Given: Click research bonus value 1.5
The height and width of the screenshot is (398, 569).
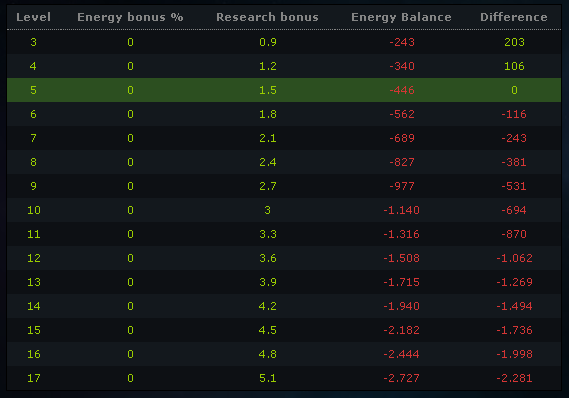Looking at the screenshot, I should 268,90.
